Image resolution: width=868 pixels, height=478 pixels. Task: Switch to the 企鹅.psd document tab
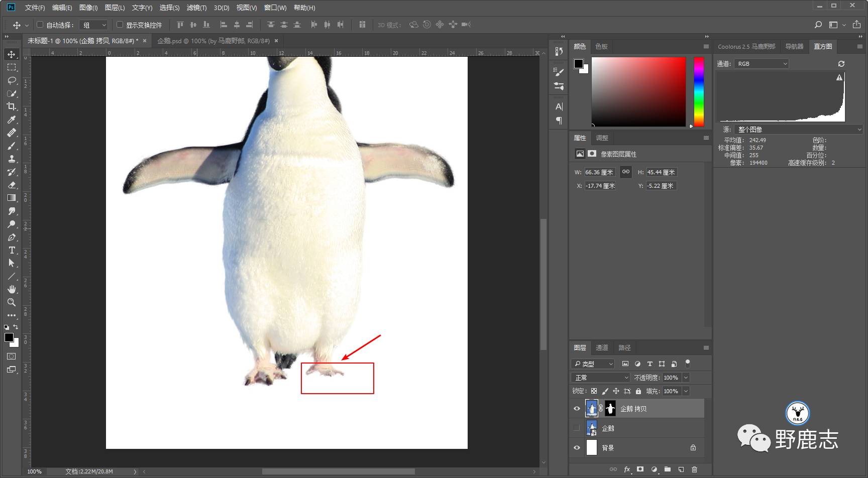pyautogui.click(x=213, y=41)
